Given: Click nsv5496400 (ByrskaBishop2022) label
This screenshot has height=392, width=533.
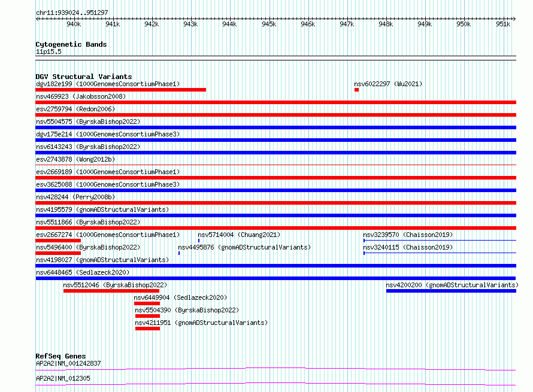Looking at the screenshot, I should [88, 247].
